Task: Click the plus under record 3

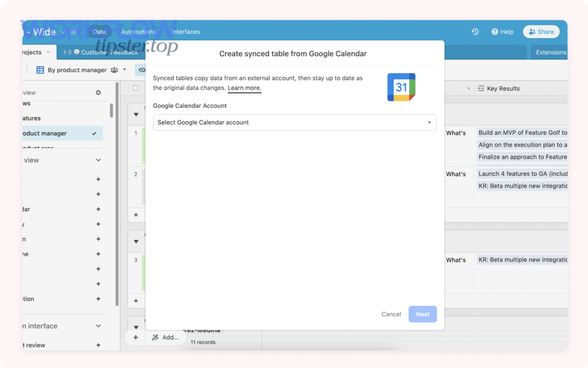Action: point(136,301)
